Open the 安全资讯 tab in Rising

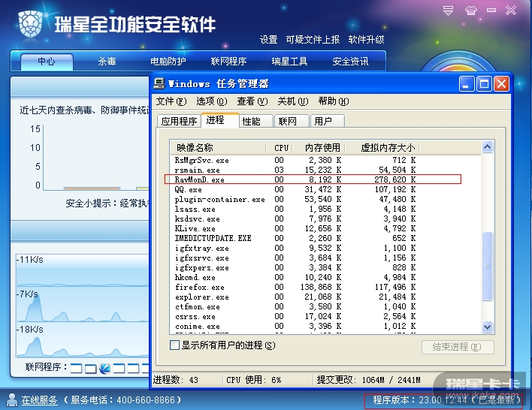[350, 62]
